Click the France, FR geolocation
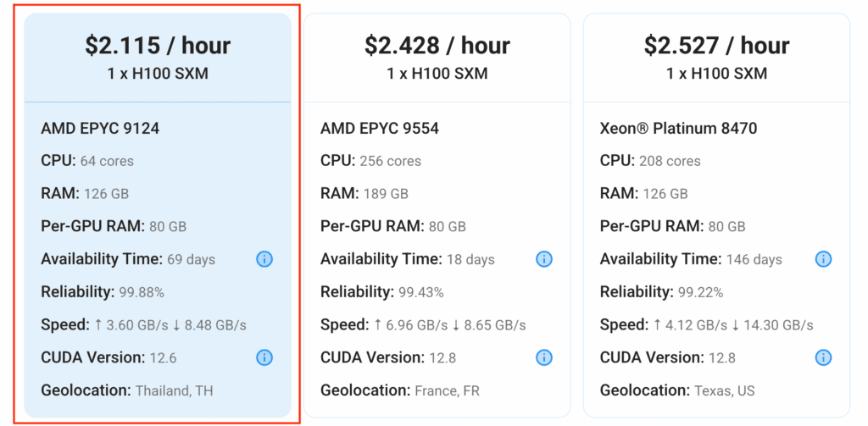The height and width of the screenshot is (426, 868). (x=448, y=391)
